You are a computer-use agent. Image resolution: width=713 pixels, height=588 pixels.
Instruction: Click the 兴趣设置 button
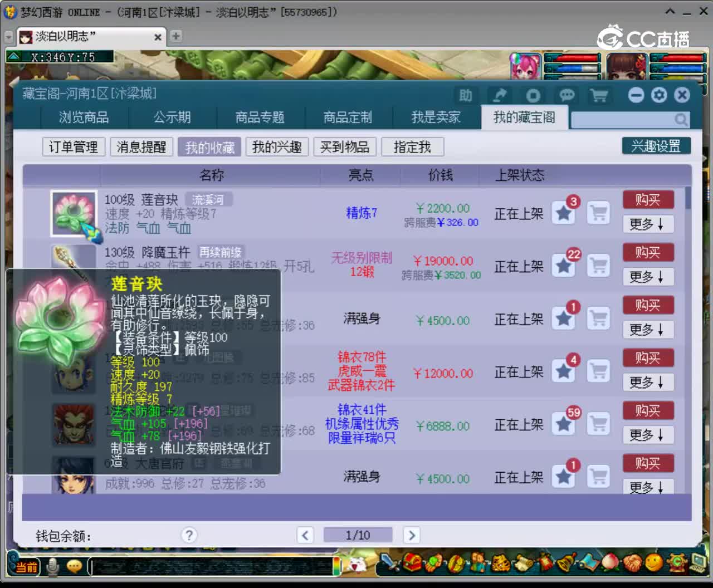pyautogui.click(x=656, y=146)
